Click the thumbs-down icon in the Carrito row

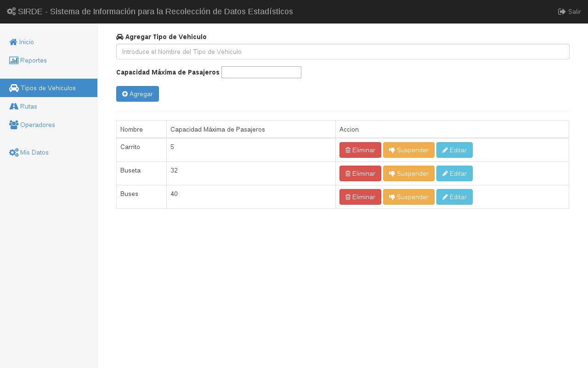tap(392, 150)
